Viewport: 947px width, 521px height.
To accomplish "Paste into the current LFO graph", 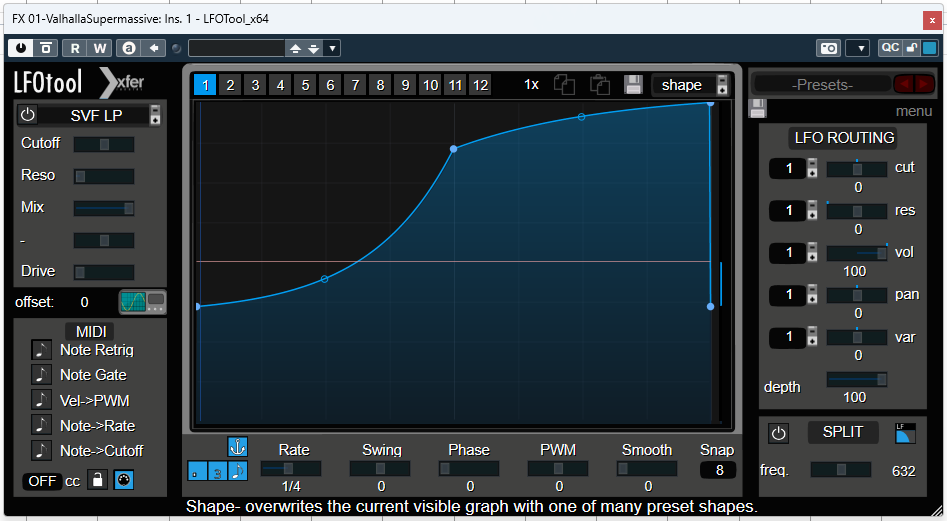I will pyautogui.click(x=599, y=85).
